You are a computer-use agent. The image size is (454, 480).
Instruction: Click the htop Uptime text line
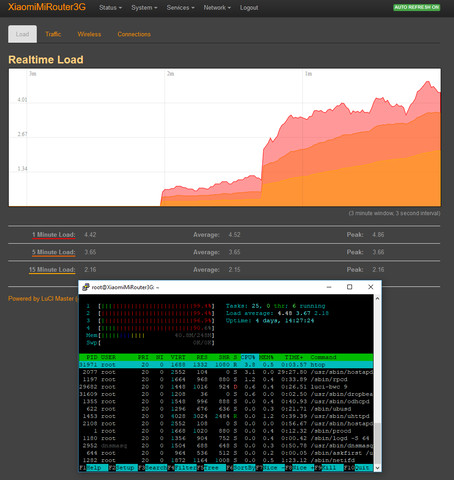click(x=270, y=320)
